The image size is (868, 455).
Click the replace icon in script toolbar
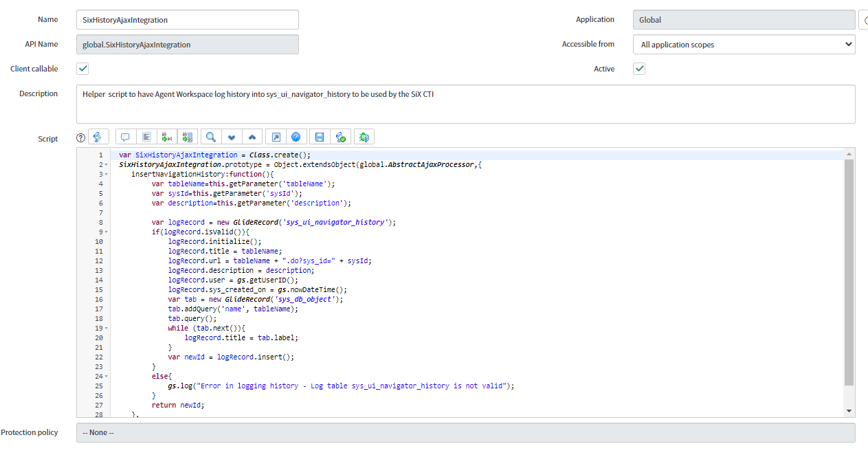pos(167,137)
